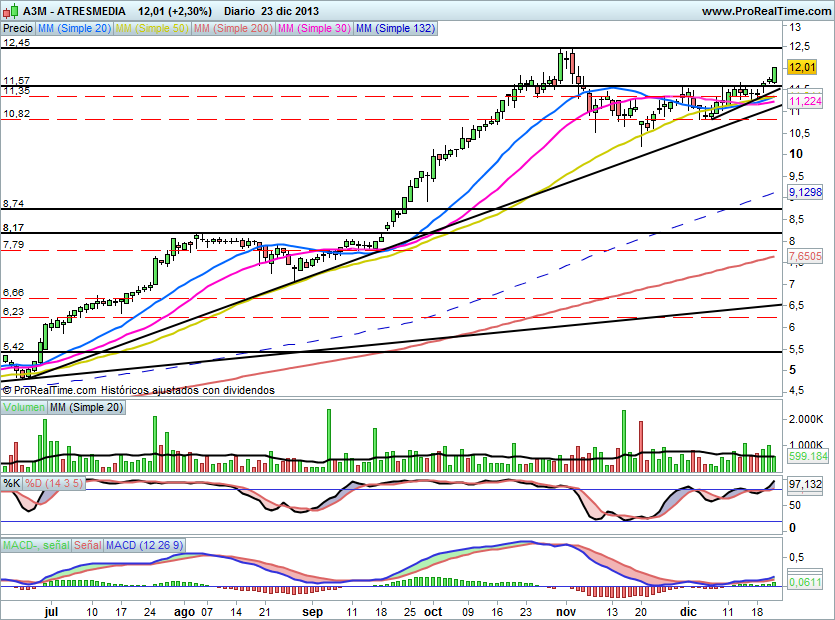
Task: Open the MM (Simple 20) price indicator label
Action: click(74, 28)
